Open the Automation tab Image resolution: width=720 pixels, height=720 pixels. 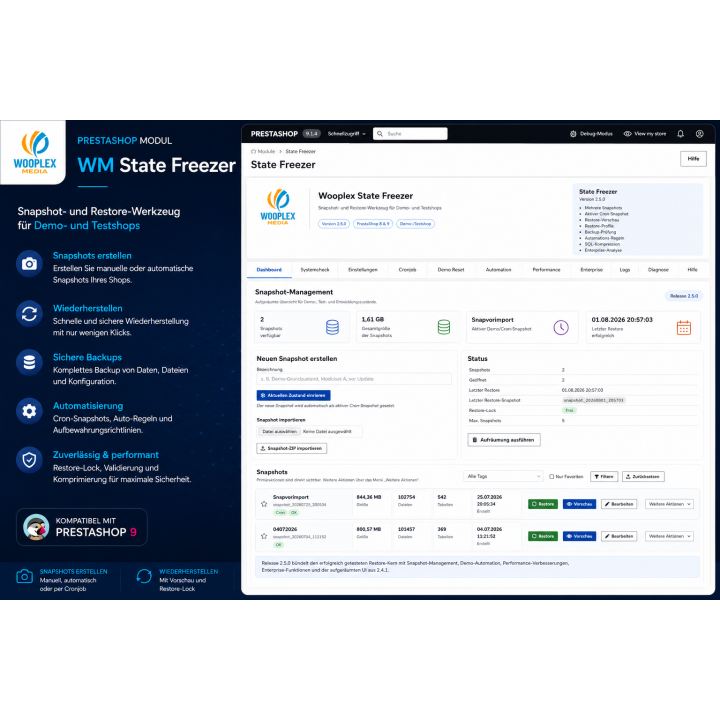click(x=498, y=270)
